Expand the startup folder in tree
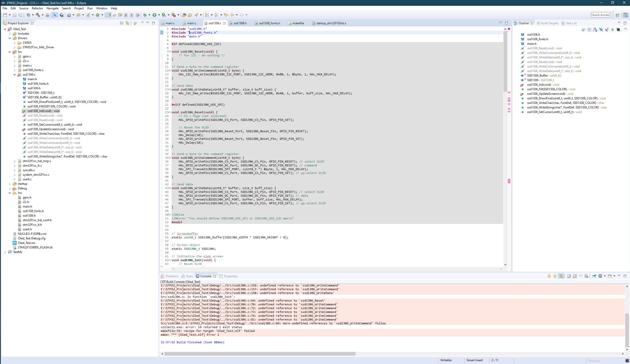This screenshot has height=364, width=630. (10, 184)
